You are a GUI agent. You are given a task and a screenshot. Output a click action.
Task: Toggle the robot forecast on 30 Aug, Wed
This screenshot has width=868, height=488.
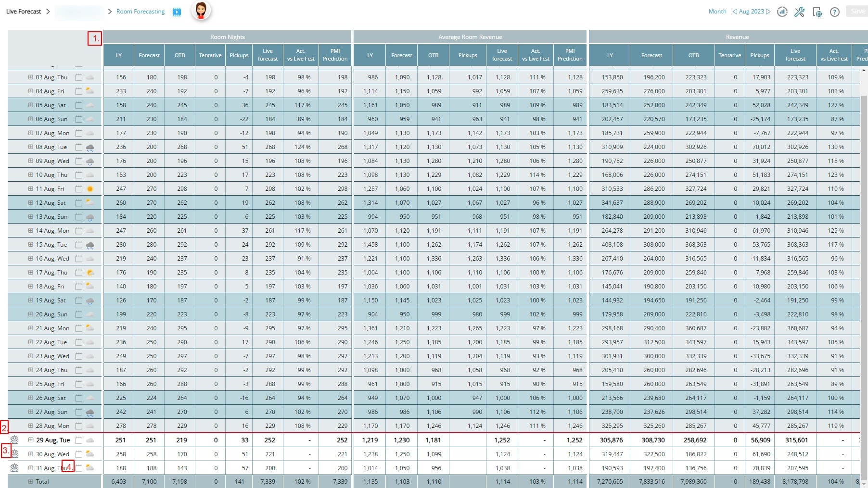(x=14, y=454)
